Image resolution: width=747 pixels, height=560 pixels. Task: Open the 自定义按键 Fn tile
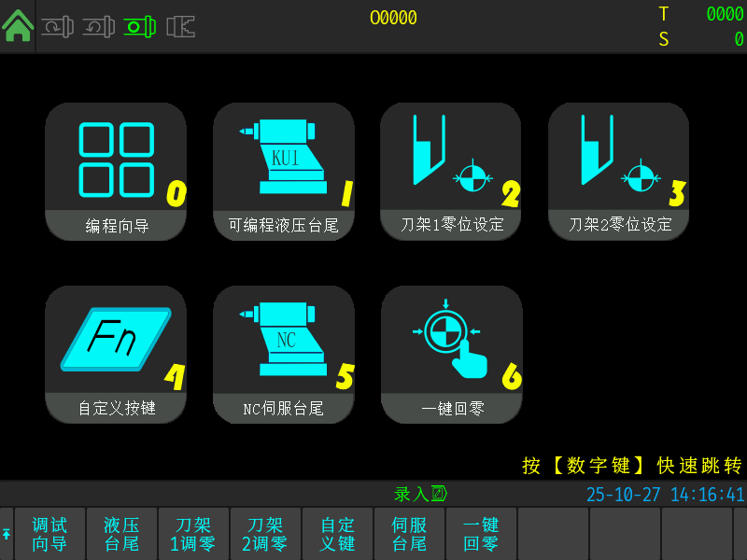(116, 355)
